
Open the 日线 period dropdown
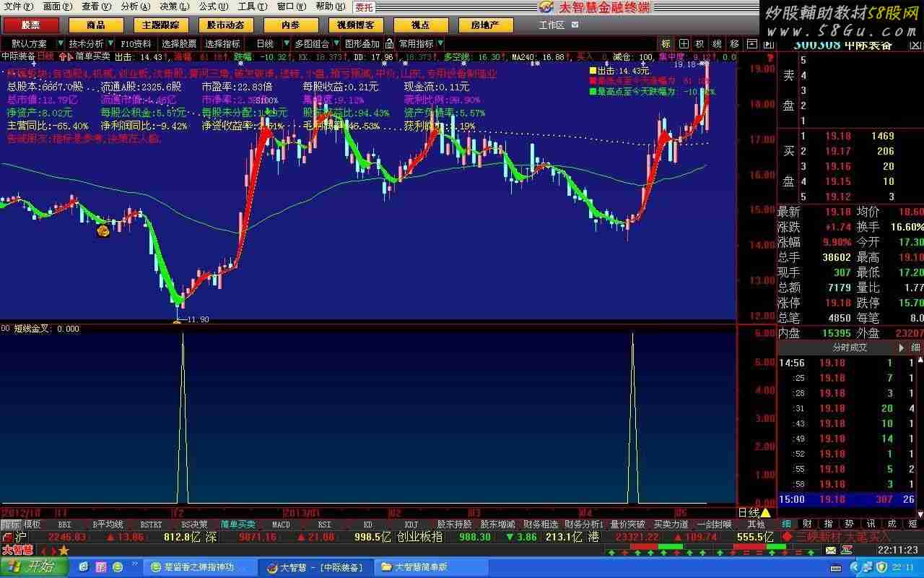(x=287, y=44)
